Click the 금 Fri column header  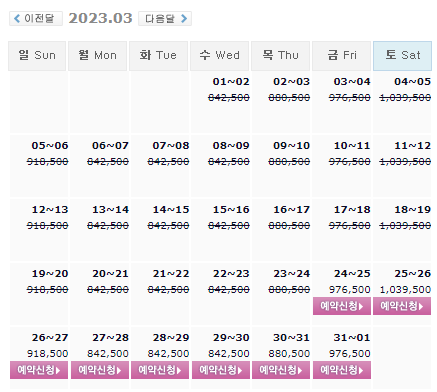point(341,56)
